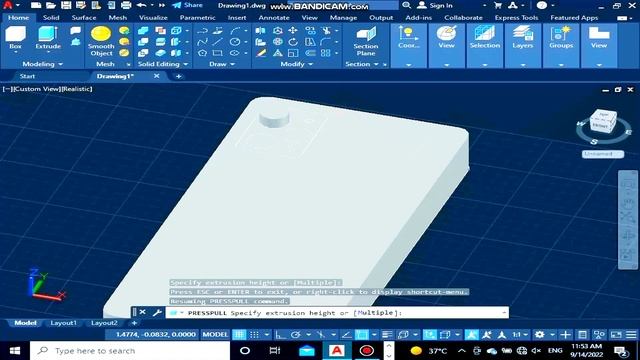Screen dimensions: 640x360
Task: Toggle snap mode in status bar
Action: [254, 335]
